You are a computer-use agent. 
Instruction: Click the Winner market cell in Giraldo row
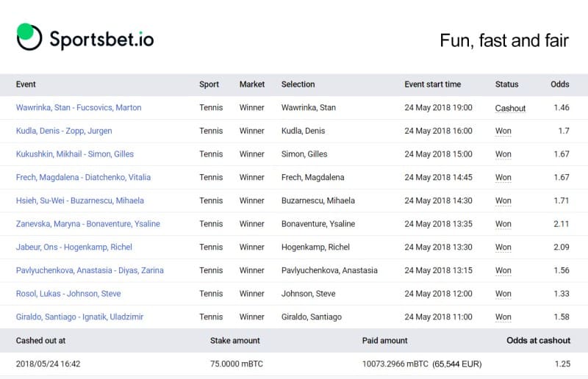click(252, 317)
